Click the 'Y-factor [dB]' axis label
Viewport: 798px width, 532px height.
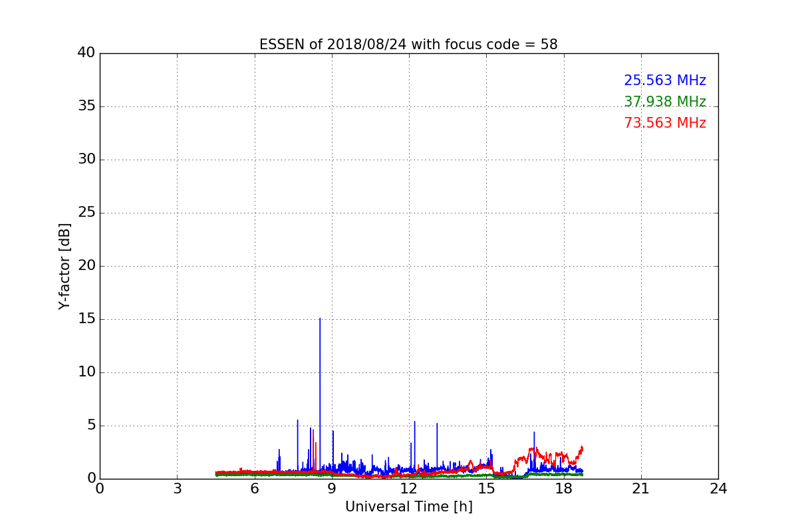coord(65,266)
